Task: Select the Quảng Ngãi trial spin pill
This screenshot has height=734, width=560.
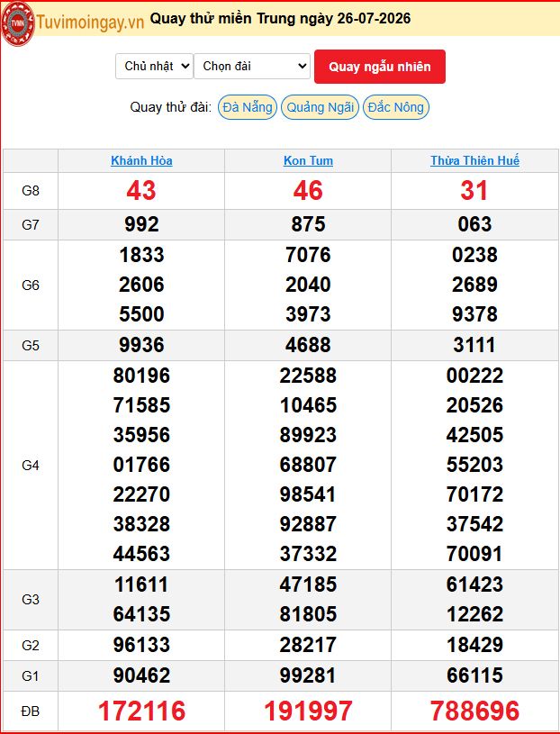Action: 320,107
